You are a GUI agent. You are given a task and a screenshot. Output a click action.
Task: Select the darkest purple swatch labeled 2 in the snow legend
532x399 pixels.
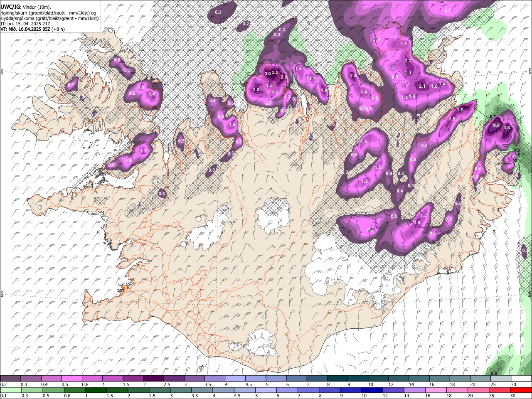pyautogui.click(x=153, y=379)
